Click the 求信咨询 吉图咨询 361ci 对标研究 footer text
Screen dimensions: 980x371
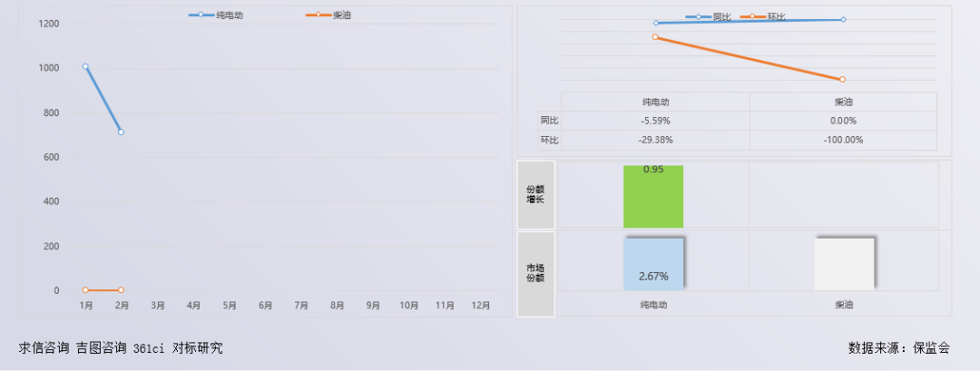point(121,347)
